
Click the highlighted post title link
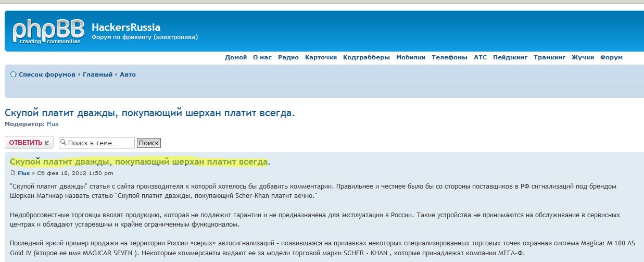[x=138, y=161]
